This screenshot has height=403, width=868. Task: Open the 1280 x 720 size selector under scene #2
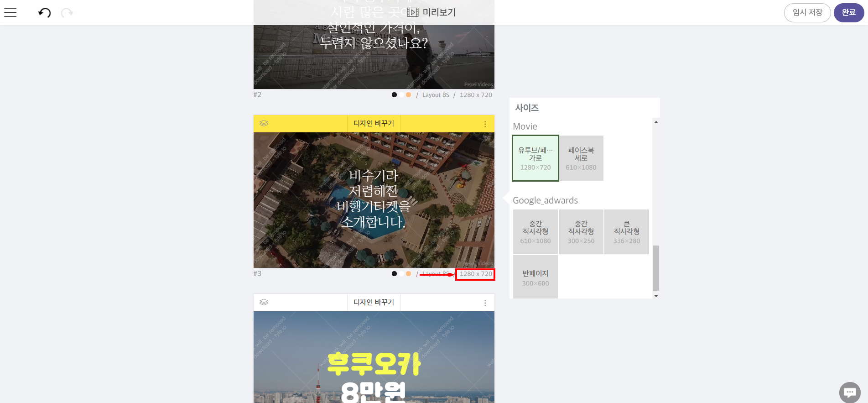(476, 95)
